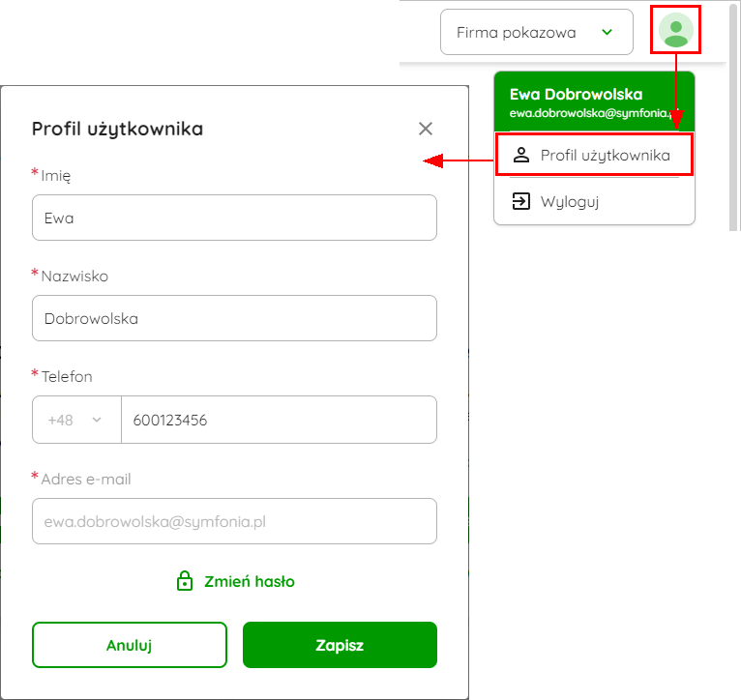741x700 pixels.
Task: Click the logout arrow icon
Action: (x=521, y=201)
